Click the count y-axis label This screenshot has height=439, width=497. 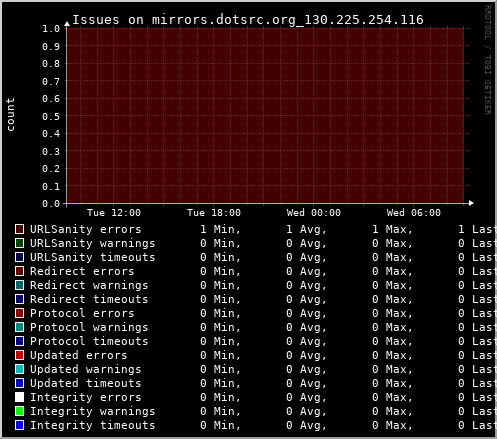pos(10,114)
